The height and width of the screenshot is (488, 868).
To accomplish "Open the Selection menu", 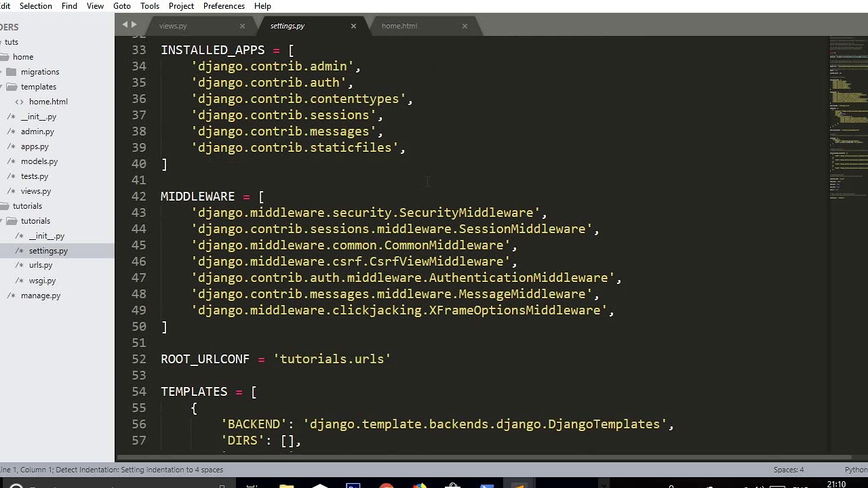I will click(x=36, y=6).
